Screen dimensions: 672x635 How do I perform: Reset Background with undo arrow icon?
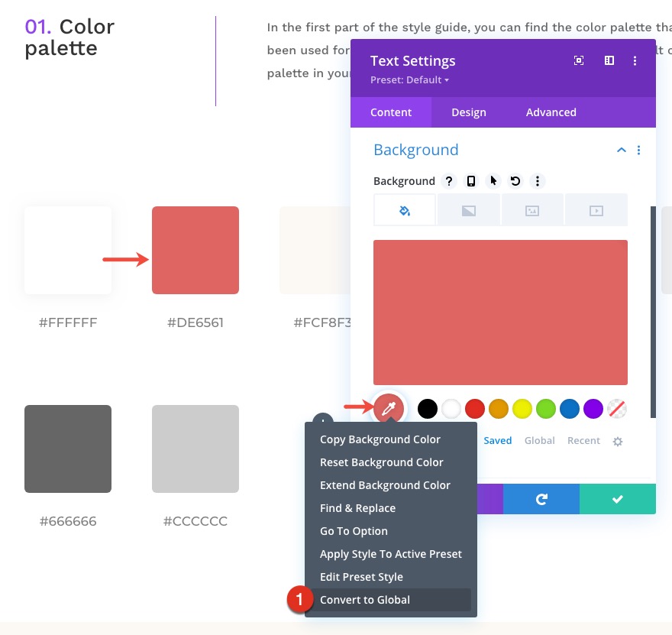tap(515, 181)
